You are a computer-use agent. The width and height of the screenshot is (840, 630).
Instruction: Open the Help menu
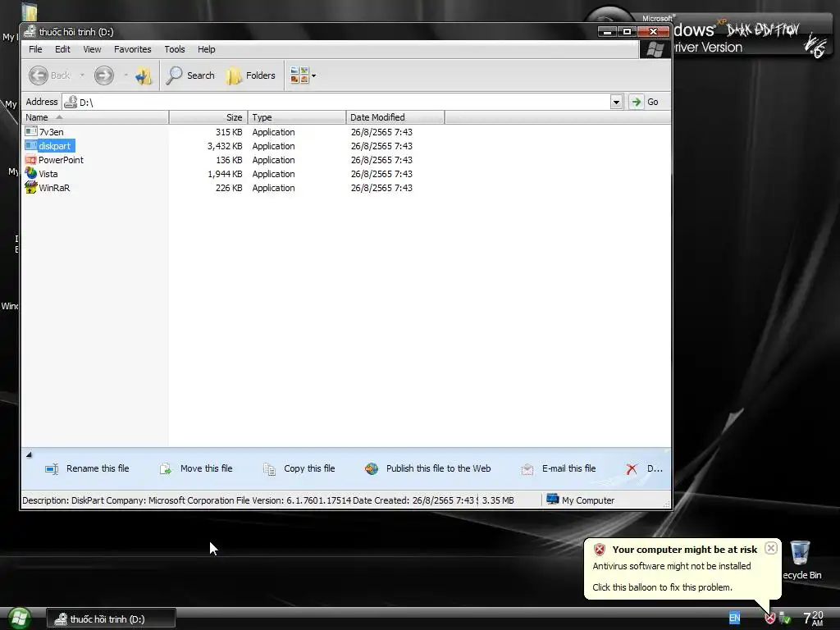click(x=206, y=49)
